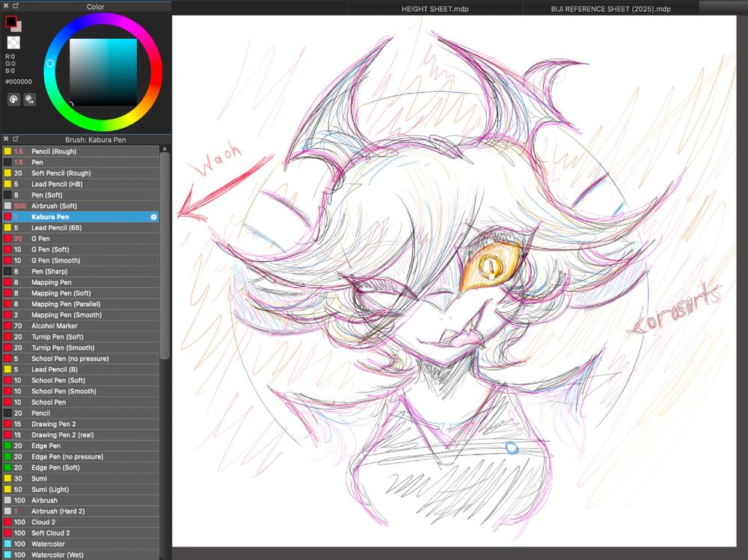Click the brush list vertical scrollbar thumb
The height and width of the screenshot is (560, 748).
click(x=165, y=255)
